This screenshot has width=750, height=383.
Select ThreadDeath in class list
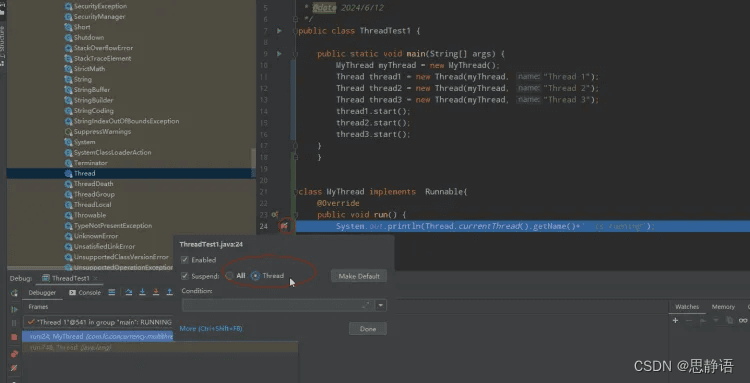[x=93, y=184]
